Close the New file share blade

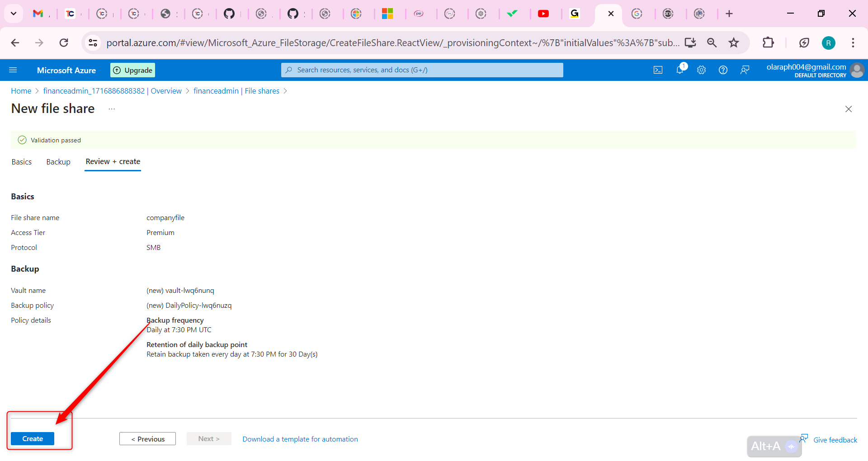849,109
